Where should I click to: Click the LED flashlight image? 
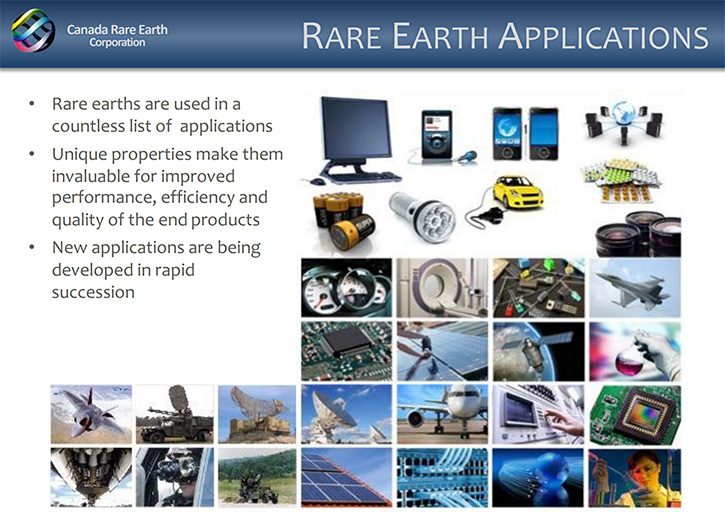[x=422, y=216]
